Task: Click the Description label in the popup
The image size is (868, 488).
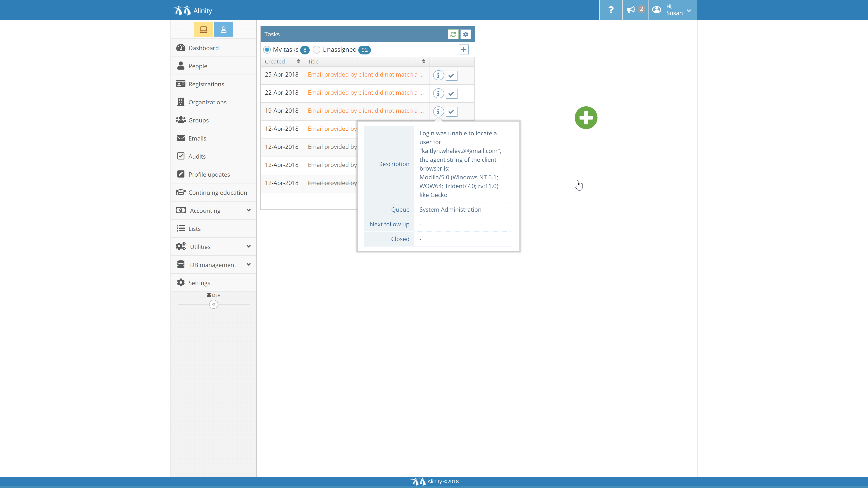Action: pos(394,164)
